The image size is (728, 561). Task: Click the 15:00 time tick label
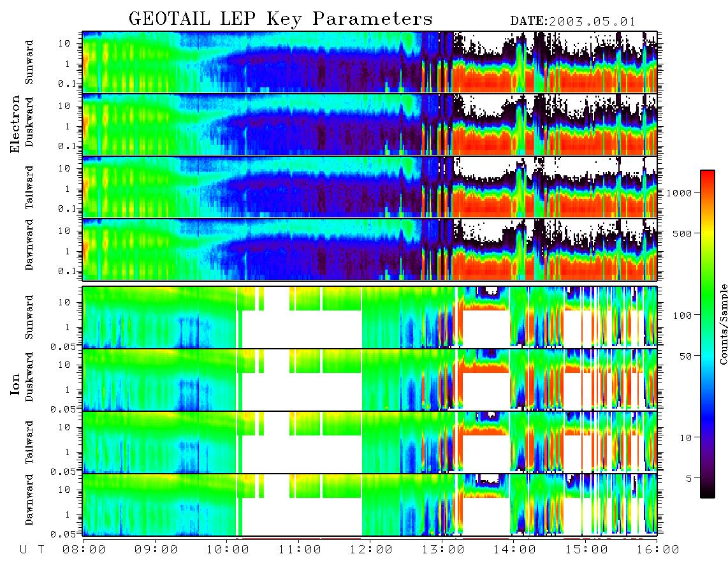click(586, 550)
